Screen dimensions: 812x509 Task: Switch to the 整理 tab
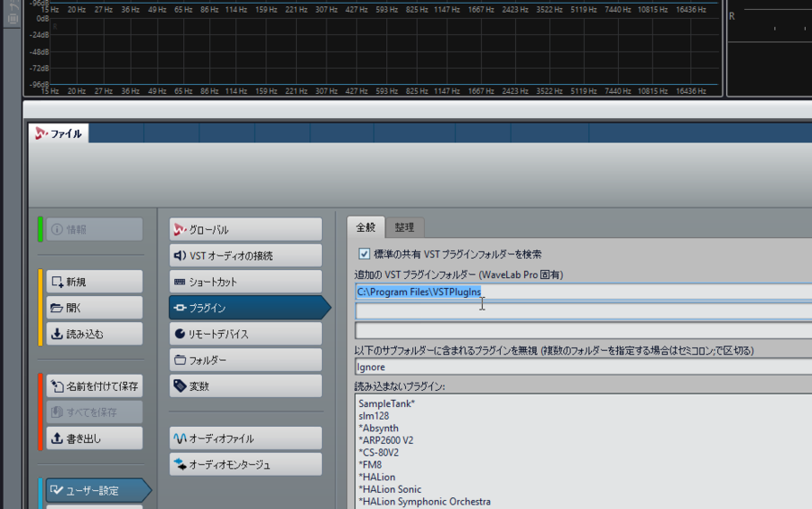point(404,227)
